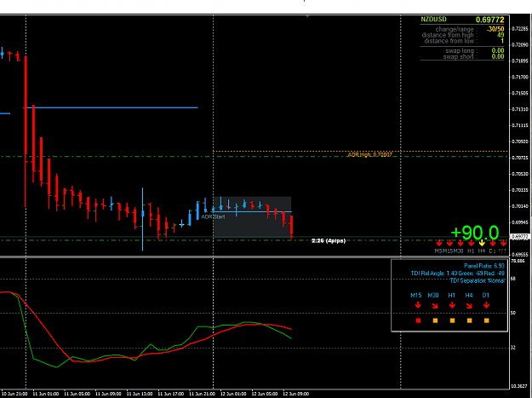Viewport: 532px width, 398px height.
Task: Click the '11 Jun 17:00' time axis label
Action: (x=170, y=394)
